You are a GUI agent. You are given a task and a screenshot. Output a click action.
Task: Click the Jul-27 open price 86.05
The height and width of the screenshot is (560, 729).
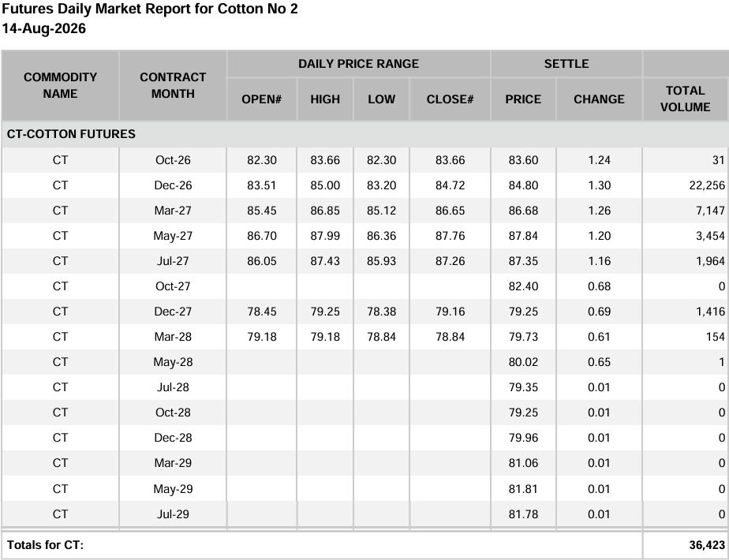262,261
